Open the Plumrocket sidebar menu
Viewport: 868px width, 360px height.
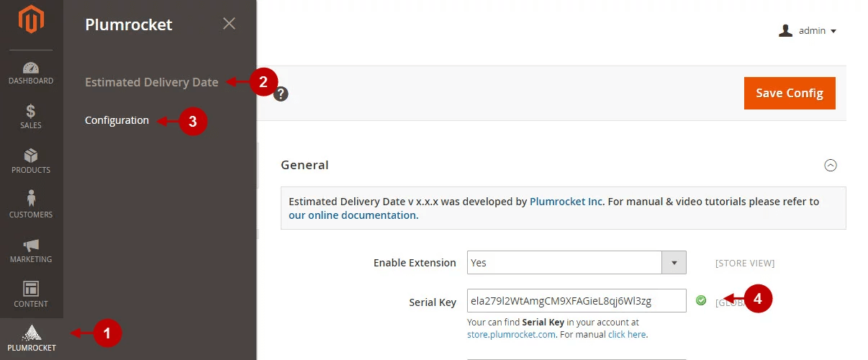pos(31,339)
